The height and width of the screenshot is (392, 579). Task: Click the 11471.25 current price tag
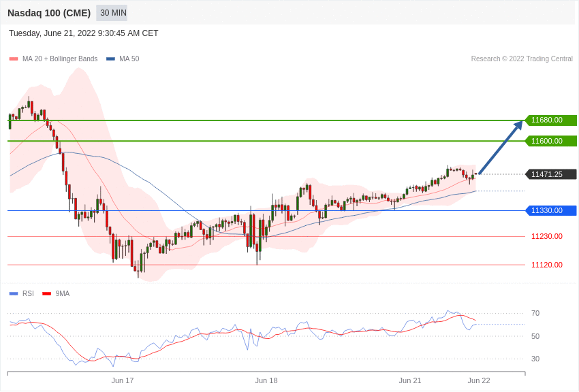[550, 174]
